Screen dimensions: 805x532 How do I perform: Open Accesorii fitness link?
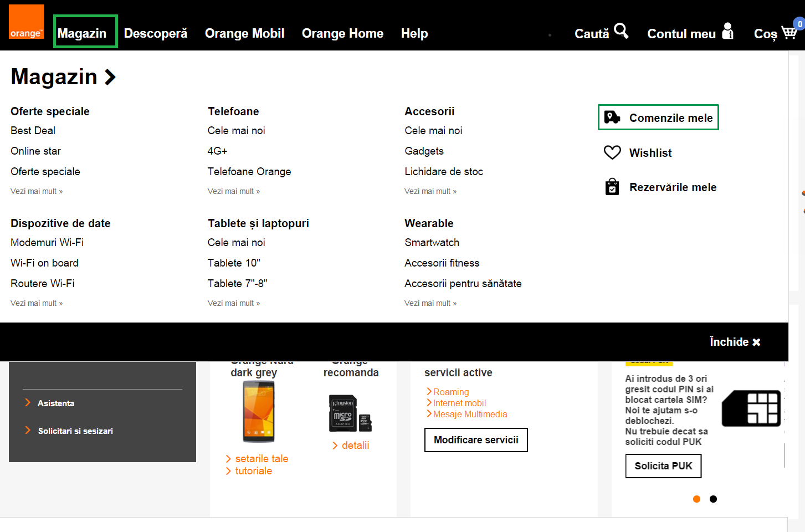click(442, 263)
